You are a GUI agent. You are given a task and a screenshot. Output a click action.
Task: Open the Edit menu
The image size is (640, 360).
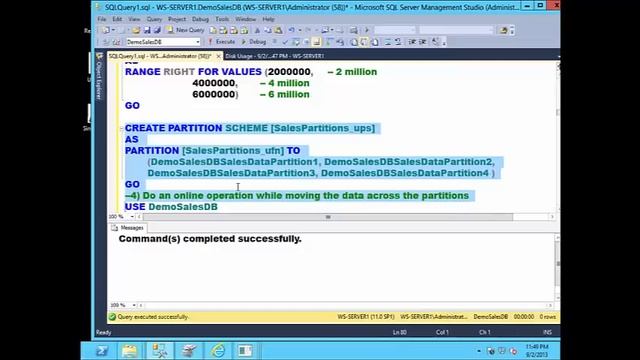(x=117, y=19)
